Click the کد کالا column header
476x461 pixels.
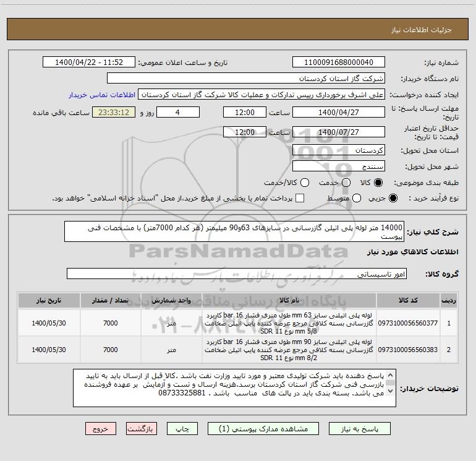tap(408, 300)
